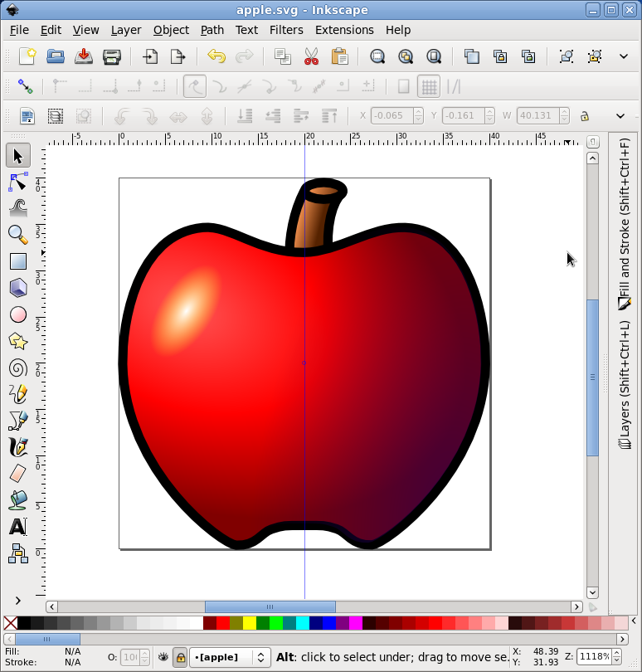Open the Path menu

(x=212, y=30)
